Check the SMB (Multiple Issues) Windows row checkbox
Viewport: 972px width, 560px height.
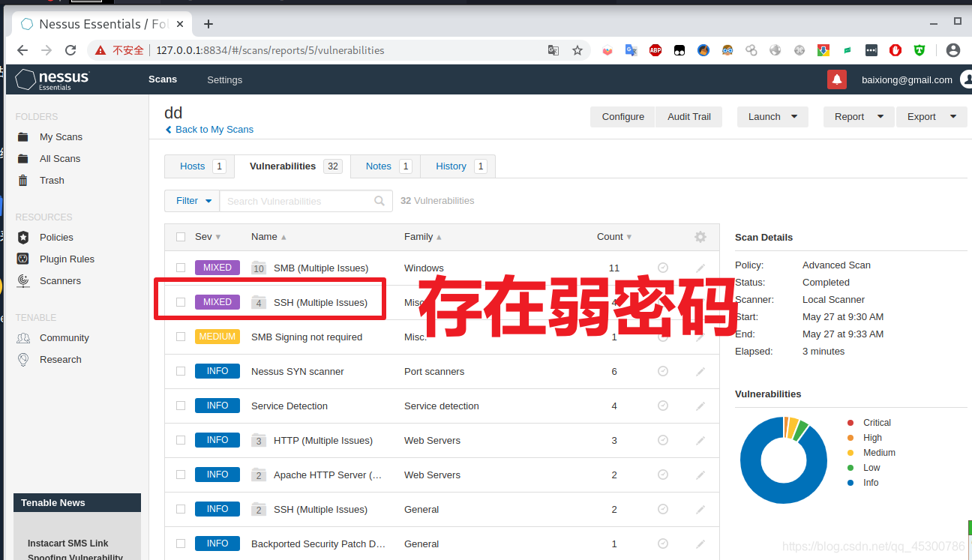[181, 268]
